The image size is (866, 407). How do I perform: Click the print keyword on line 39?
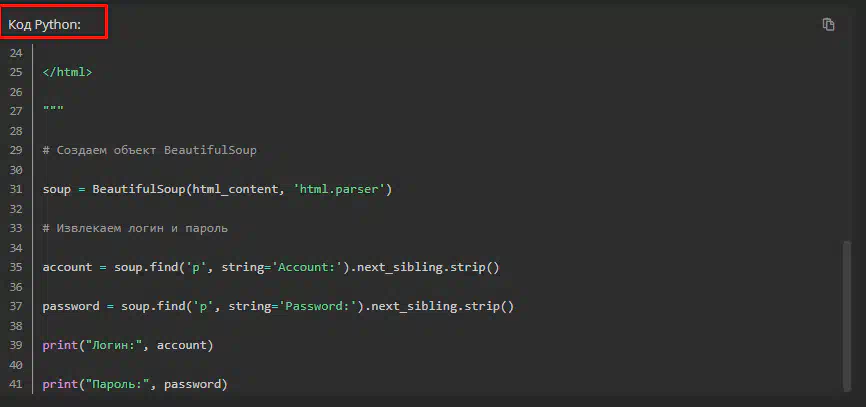click(x=60, y=345)
